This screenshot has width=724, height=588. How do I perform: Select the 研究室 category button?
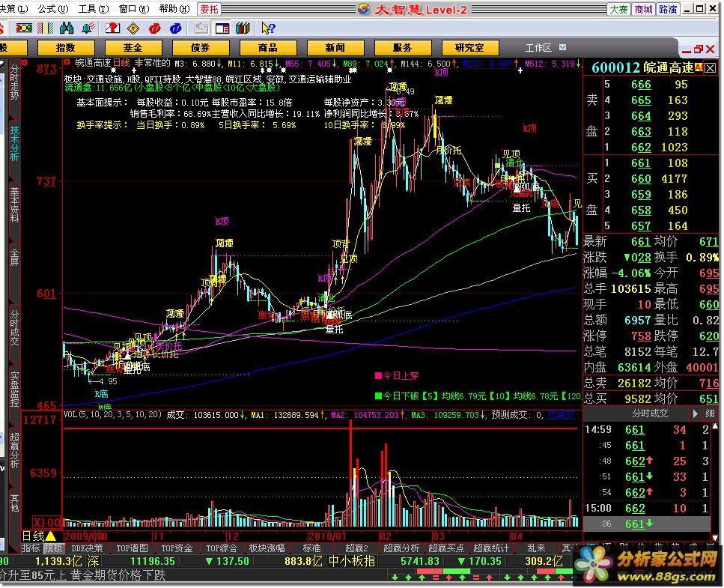pos(470,48)
